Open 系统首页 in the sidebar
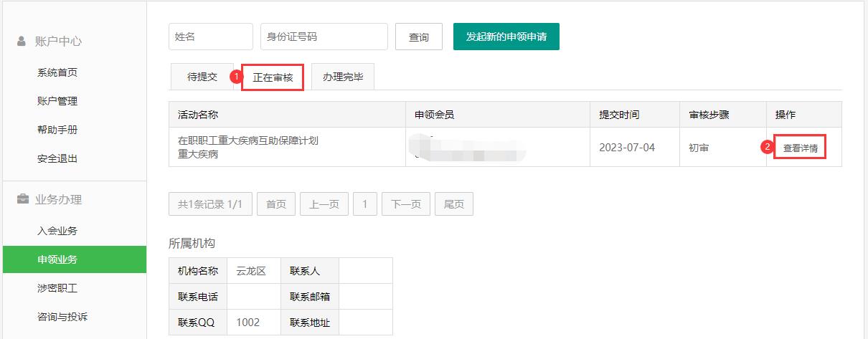This screenshot has height=339, width=868. [57, 72]
